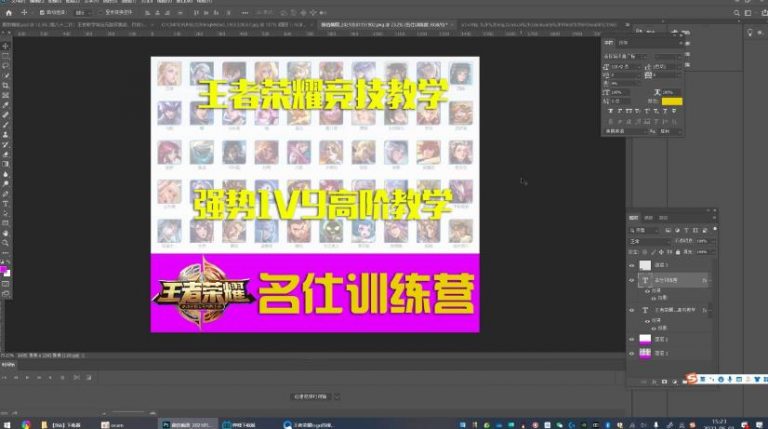Open the Edit Toolbar three-dots menu
768x429 pixels.
click(5, 253)
